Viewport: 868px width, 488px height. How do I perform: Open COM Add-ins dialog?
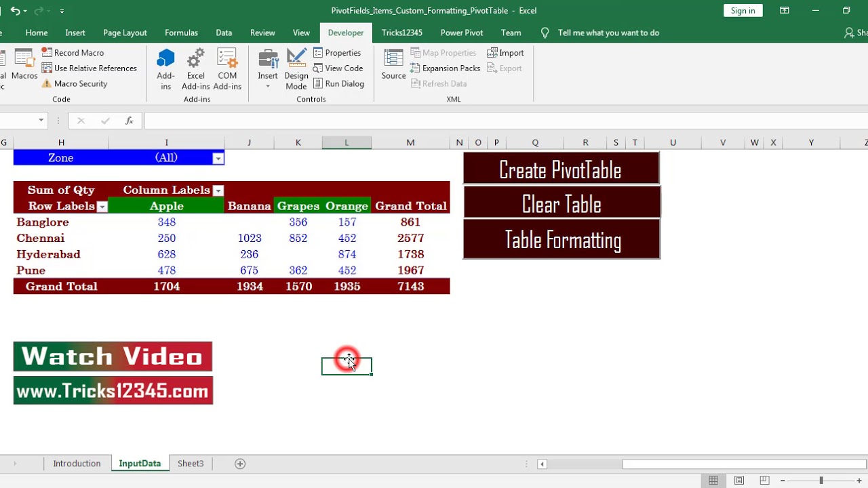(227, 69)
